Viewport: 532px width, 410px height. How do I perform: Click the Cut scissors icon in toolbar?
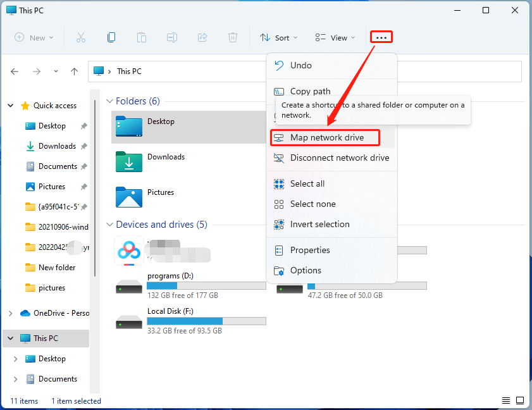(x=81, y=37)
